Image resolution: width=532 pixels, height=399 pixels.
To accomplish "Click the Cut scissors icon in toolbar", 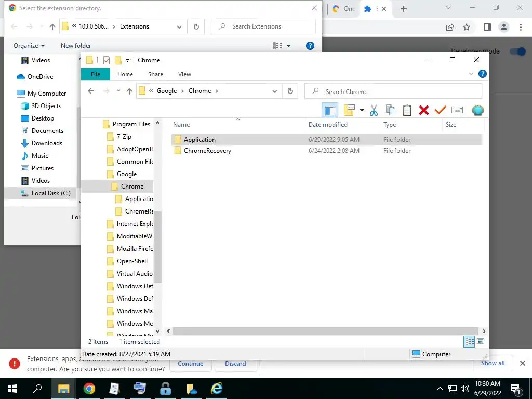I will coord(374,110).
